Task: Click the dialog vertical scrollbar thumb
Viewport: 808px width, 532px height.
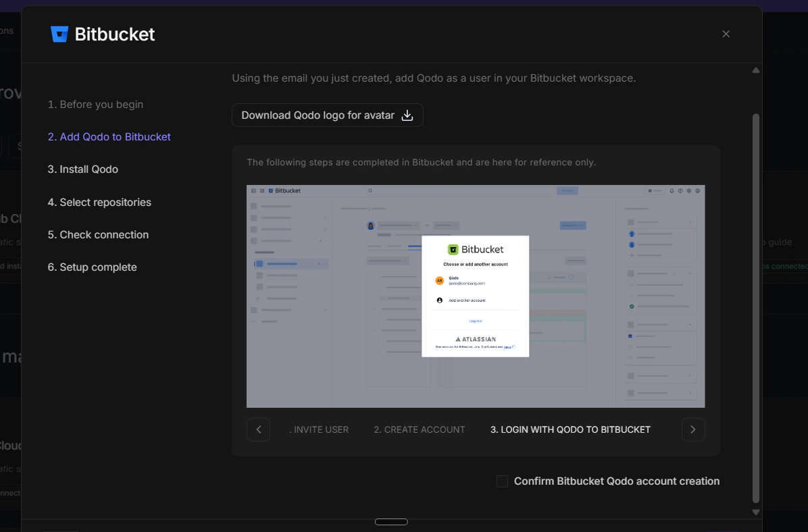Action: [x=756, y=308]
